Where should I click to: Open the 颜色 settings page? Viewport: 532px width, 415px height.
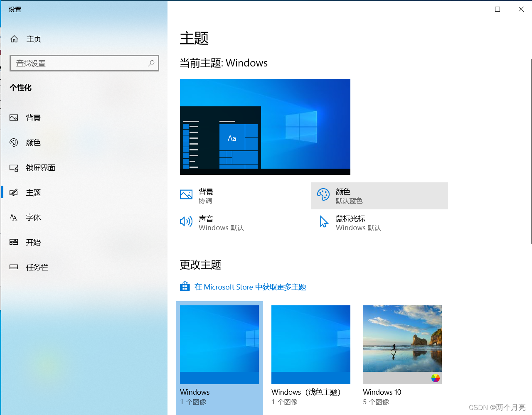tap(84, 143)
